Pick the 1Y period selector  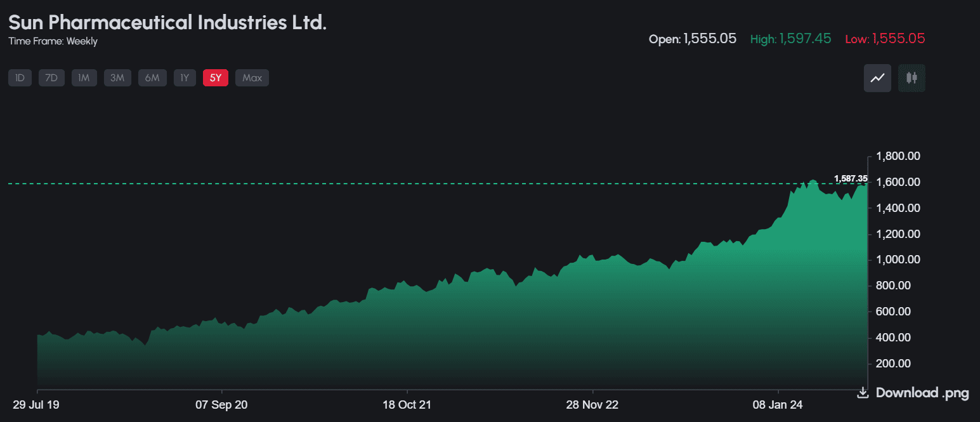185,77
